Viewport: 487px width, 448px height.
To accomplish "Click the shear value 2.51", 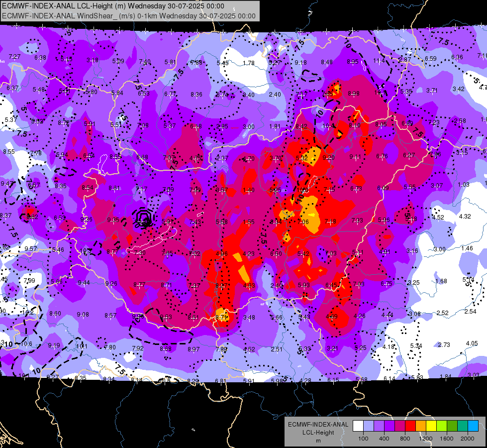I will point(277,349).
